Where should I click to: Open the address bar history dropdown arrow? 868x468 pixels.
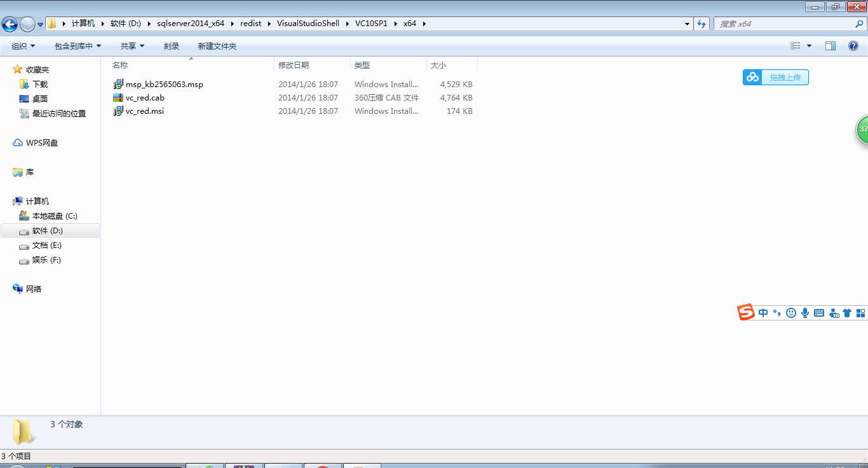686,23
